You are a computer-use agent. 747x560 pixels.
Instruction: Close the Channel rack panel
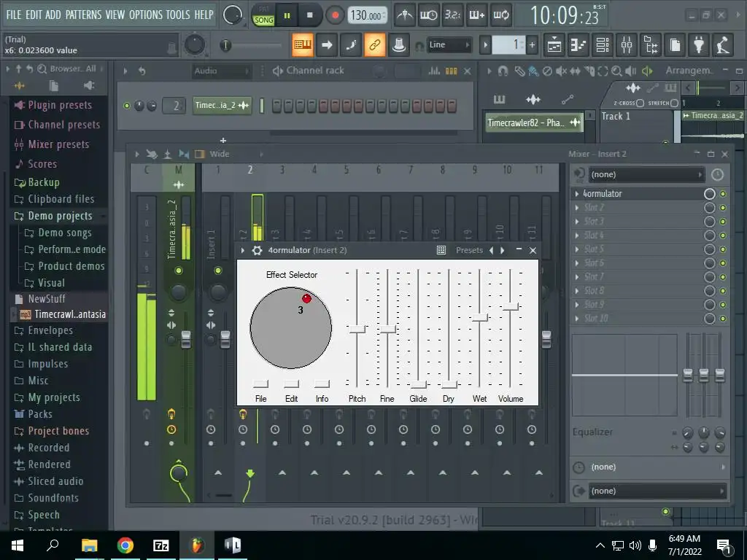468,71
